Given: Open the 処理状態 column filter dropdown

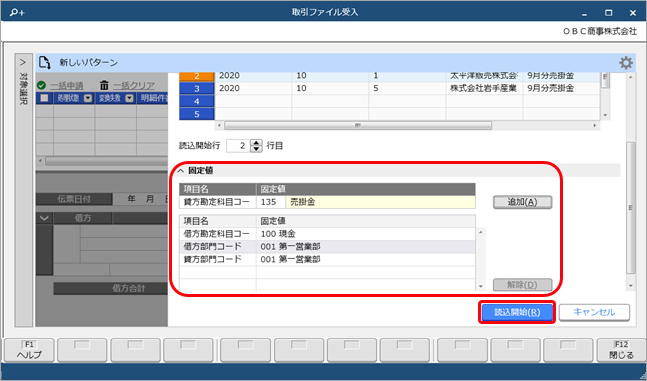Looking at the screenshot, I should (x=87, y=98).
